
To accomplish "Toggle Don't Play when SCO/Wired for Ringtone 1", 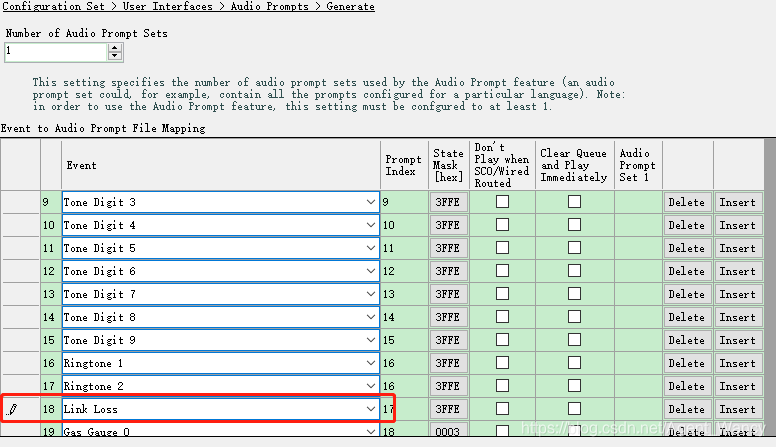I will [x=502, y=363].
